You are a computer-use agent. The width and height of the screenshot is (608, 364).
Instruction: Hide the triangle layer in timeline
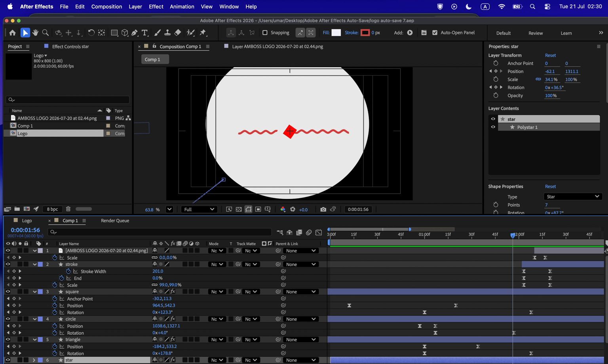[8, 339]
